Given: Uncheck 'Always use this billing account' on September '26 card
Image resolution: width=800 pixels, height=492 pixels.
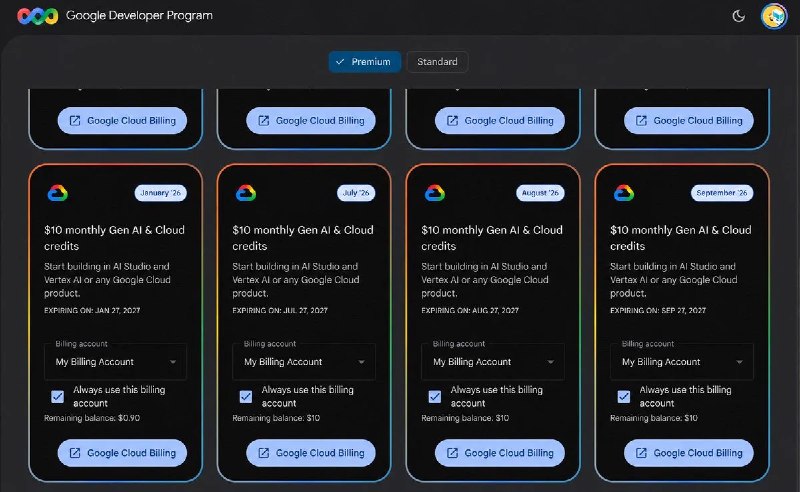Looking at the screenshot, I should 623,397.
